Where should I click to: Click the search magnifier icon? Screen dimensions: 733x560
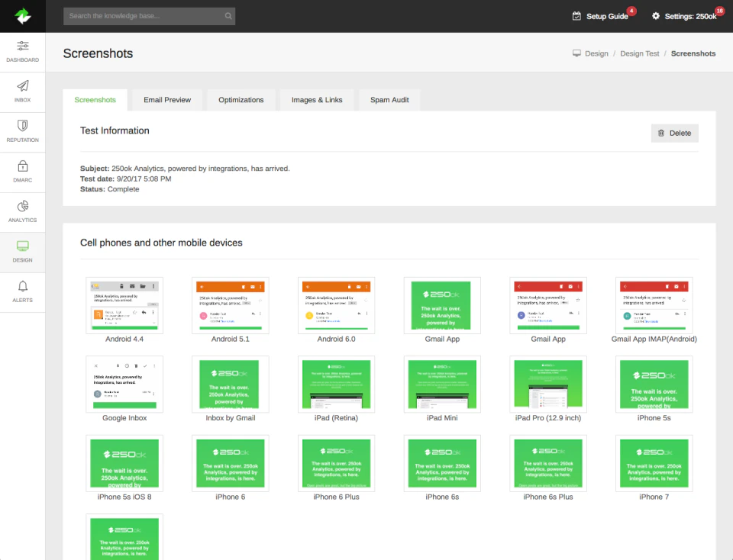coord(228,15)
